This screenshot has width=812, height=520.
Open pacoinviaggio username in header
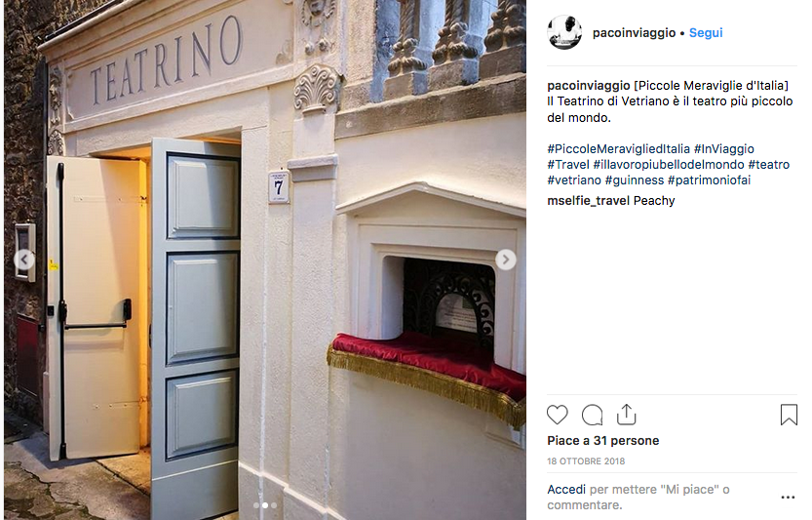[x=634, y=32]
